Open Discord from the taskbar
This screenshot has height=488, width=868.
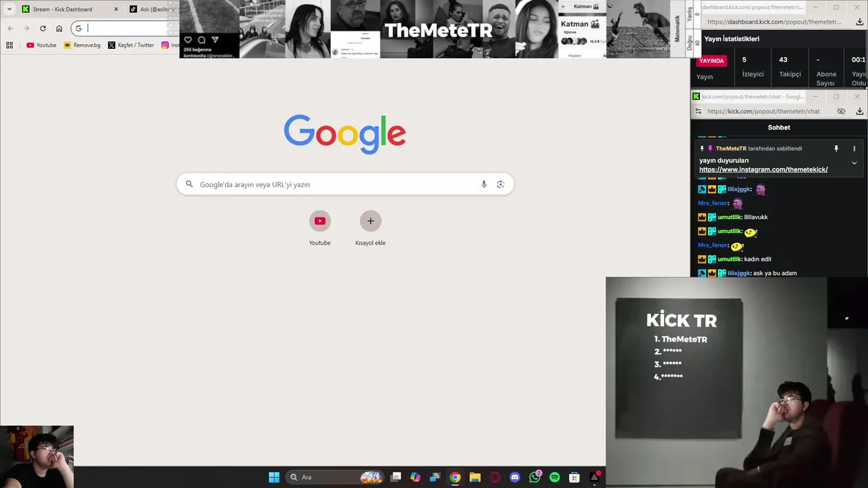click(x=515, y=477)
